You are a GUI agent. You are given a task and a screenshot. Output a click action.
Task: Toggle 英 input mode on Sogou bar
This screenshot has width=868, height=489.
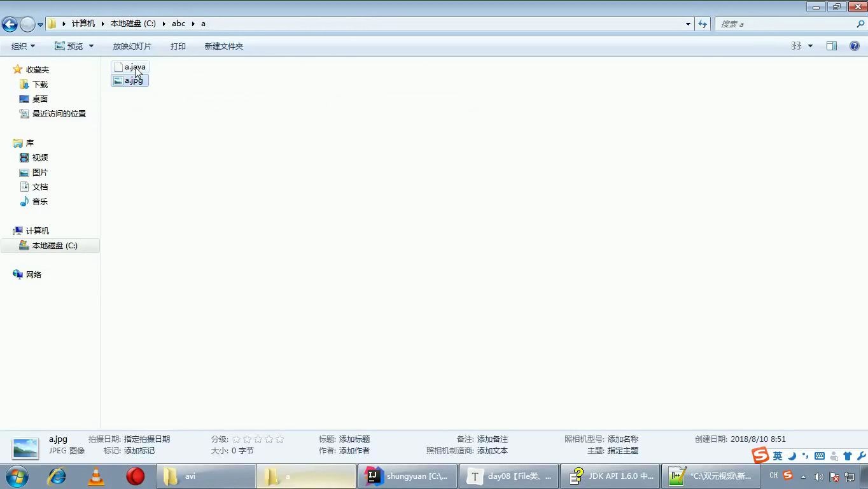(x=778, y=456)
